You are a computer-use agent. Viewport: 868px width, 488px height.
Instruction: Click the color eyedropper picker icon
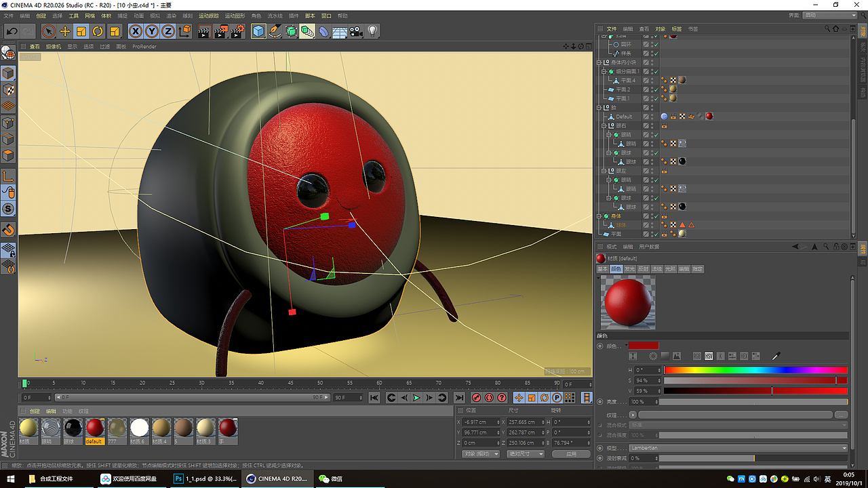[776, 356]
